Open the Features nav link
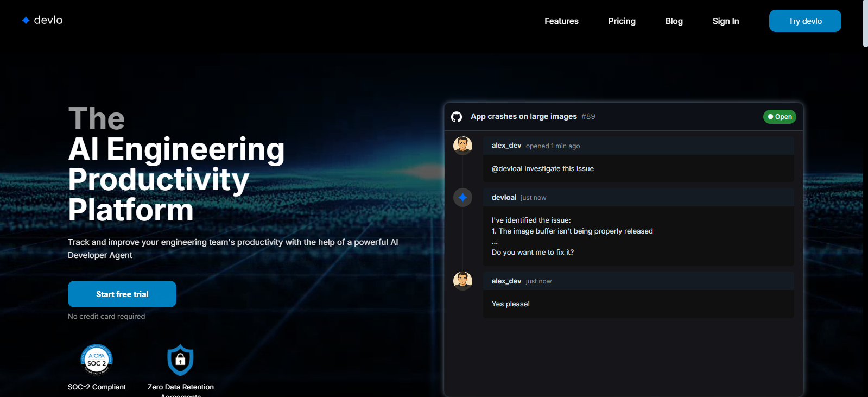The height and width of the screenshot is (397, 868). [561, 21]
